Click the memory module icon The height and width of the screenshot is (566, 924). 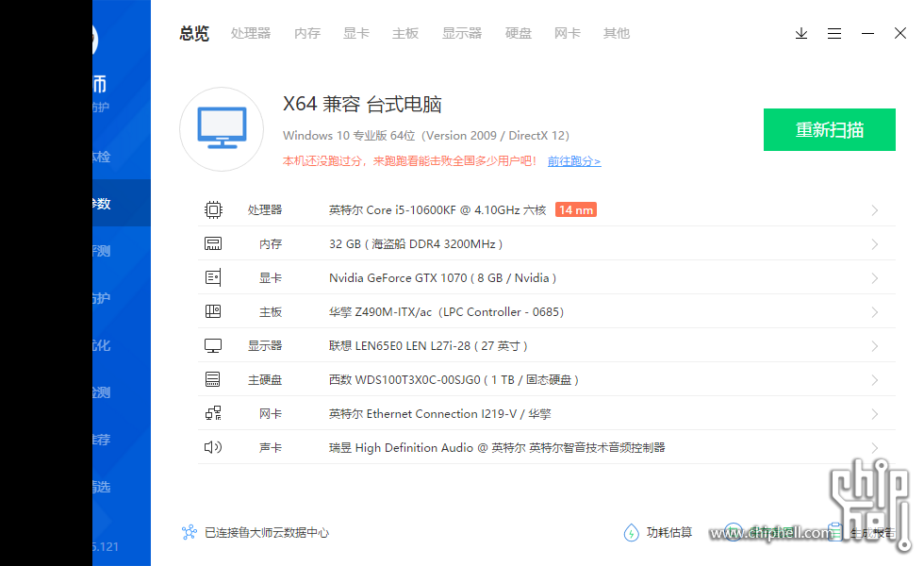213,244
